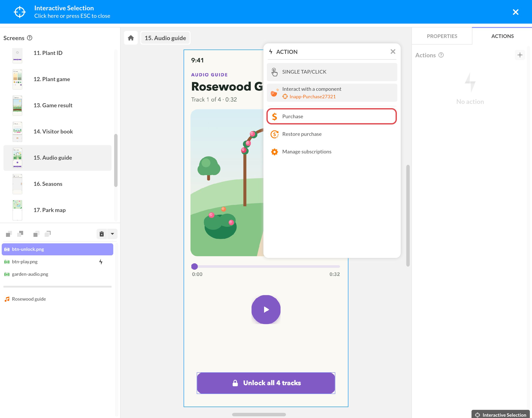Choose the Purchase action

331,117
